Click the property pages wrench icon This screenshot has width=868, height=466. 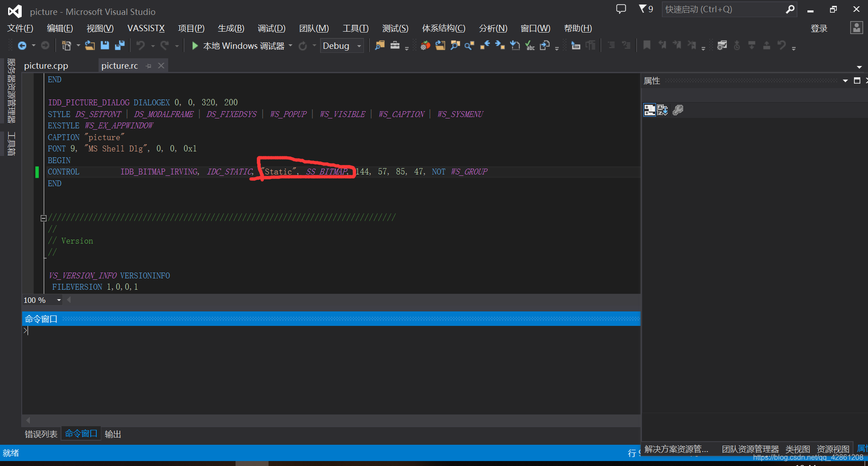[x=678, y=110]
